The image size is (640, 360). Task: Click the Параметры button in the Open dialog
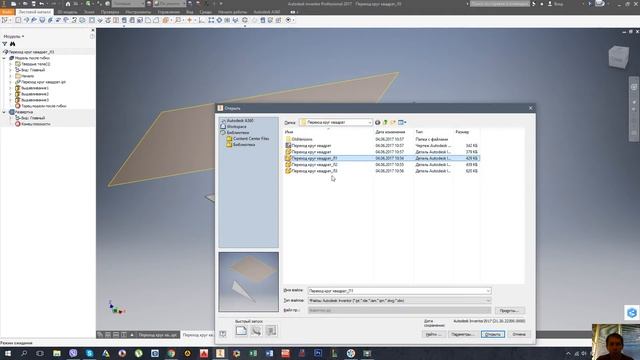coord(462,334)
